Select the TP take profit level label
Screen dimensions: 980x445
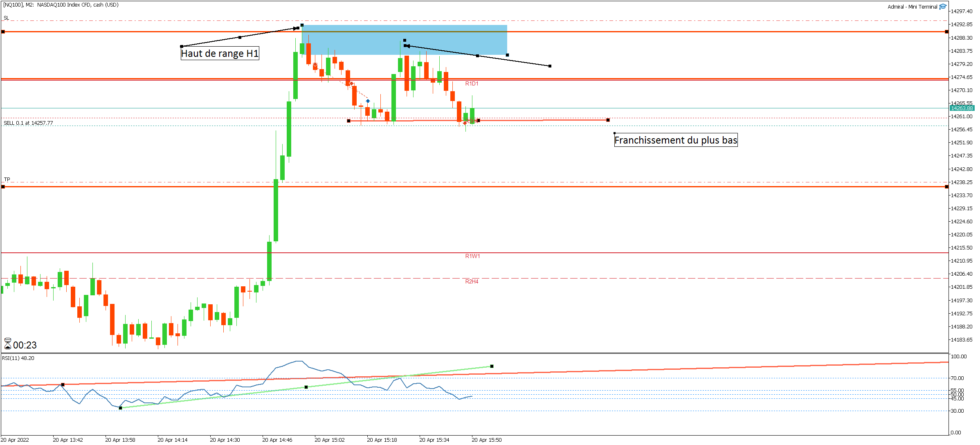click(x=7, y=180)
